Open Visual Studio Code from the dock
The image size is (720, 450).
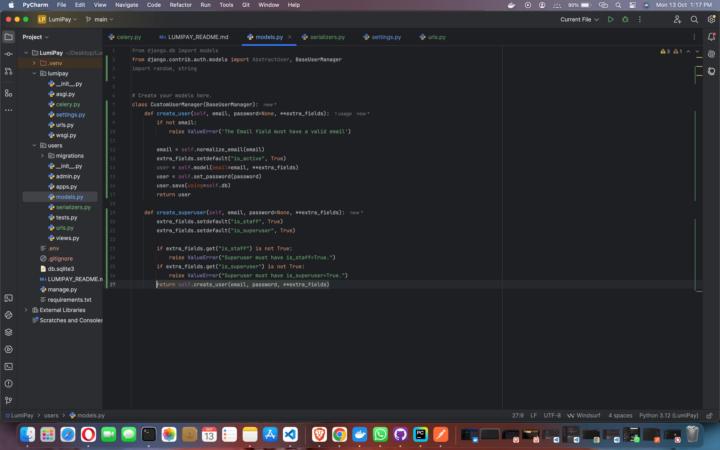click(x=290, y=434)
